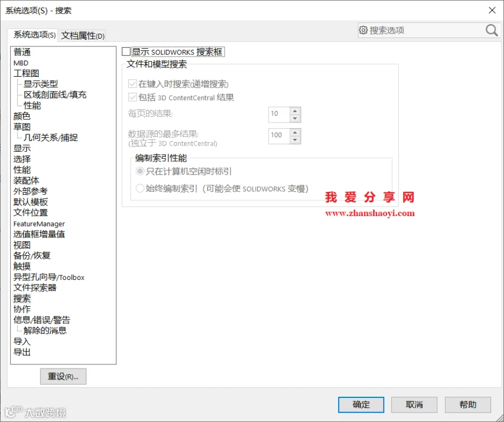Select 草图 category
504x422 pixels.
(22, 127)
